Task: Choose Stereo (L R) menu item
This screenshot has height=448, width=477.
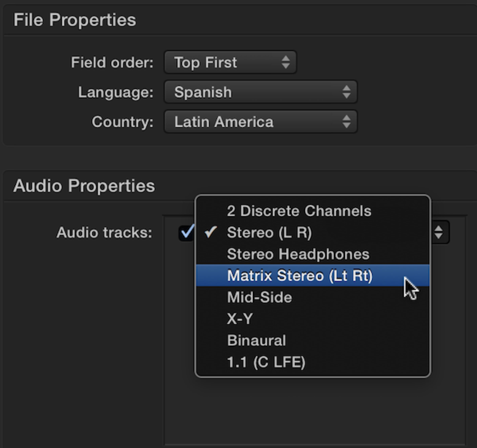Action: [x=269, y=233]
